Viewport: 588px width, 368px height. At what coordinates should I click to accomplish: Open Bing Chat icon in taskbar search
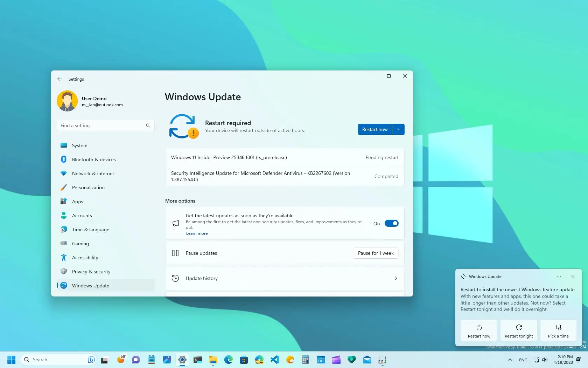coord(91,360)
